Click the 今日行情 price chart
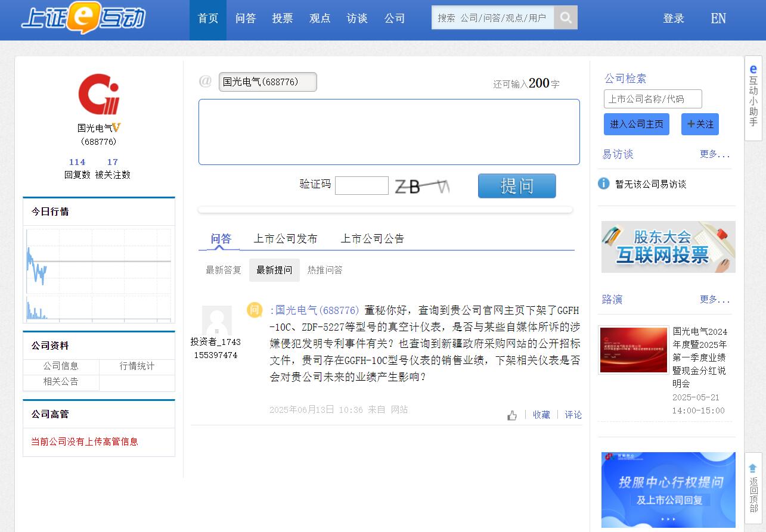 pos(99,275)
